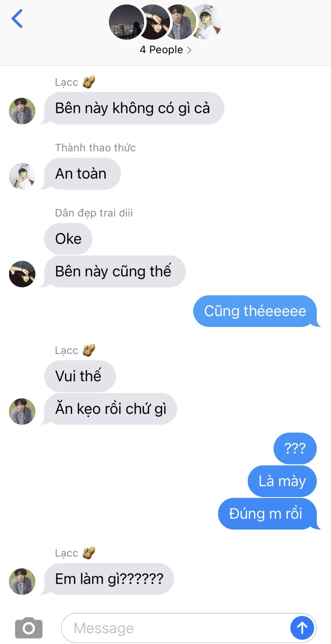Screen dimensions: 331x644
Task: Expand the 4 People group details chevron
Action: coord(189,50)
